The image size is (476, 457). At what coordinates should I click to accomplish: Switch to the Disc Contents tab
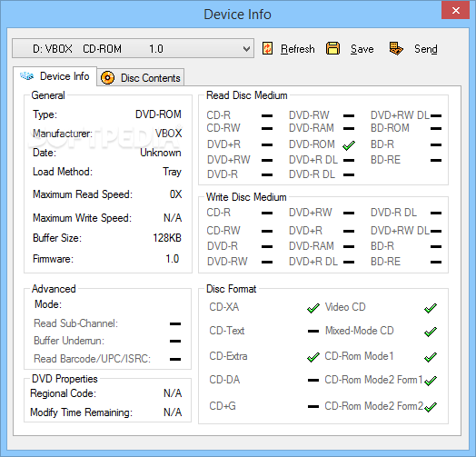tap(141, 78)
